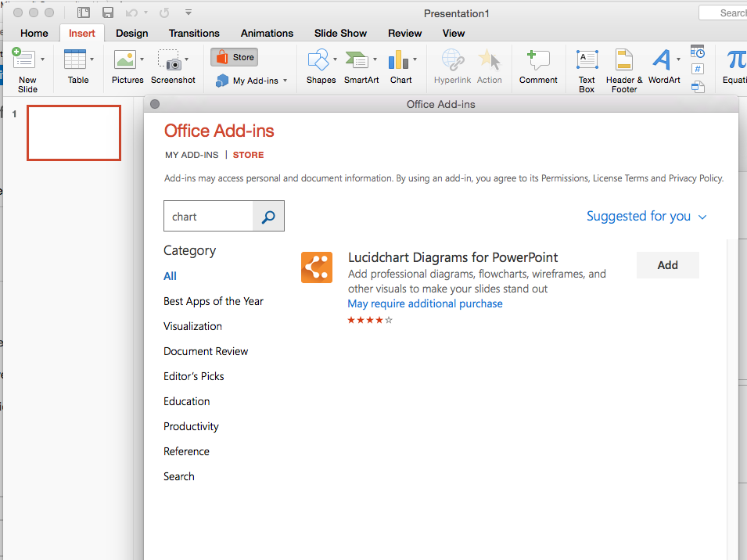This screenshot has height=560, width=747.
Task: Switch to MY ADD-INS section
Action: (192, 155)
